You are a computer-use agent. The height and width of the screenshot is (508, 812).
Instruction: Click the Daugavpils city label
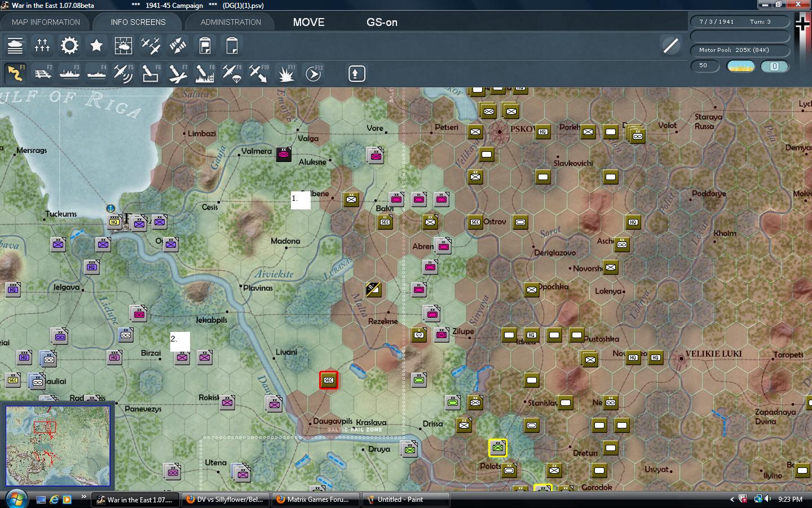click(x=333, y=421)
